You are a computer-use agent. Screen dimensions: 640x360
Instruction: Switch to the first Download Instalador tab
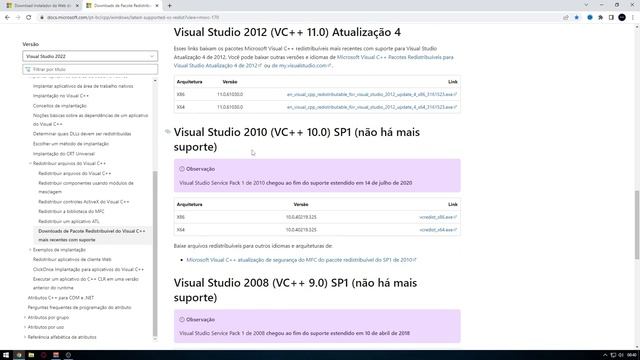pyautogui.click(x=42, y=6)
